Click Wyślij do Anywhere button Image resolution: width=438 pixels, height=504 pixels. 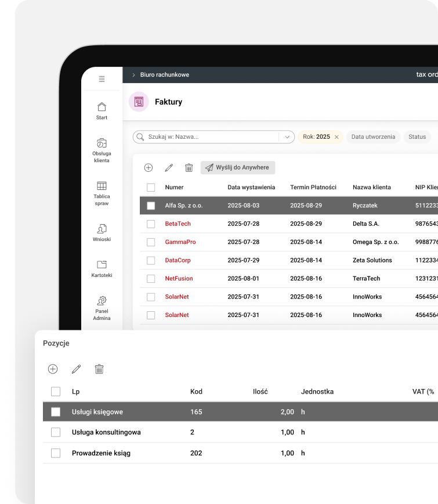click(x=238, y=168)
